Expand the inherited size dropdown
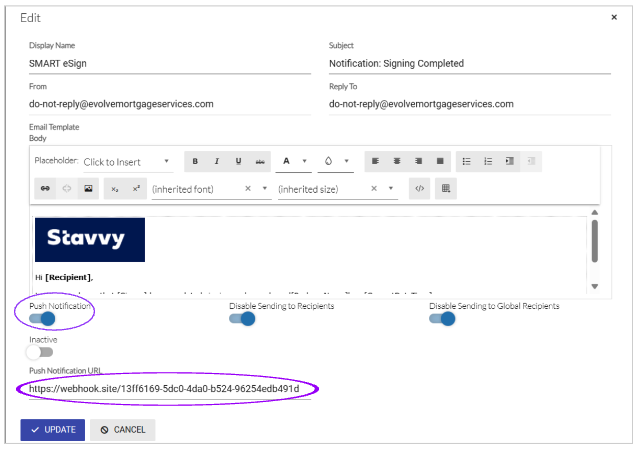640x451 pixels. (391, 189)
